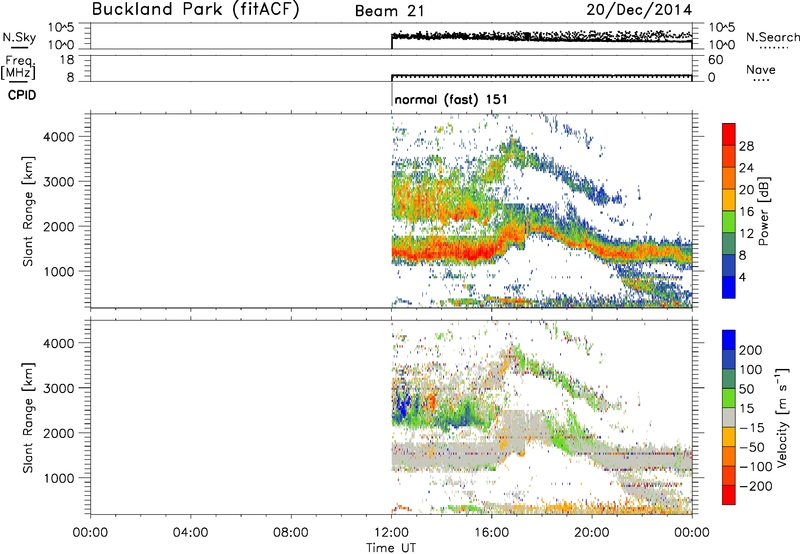Select the 'Freq. [MHz]' axis label
The width and height of the screenshot is (800, 554).
click(x=18, y=68)
